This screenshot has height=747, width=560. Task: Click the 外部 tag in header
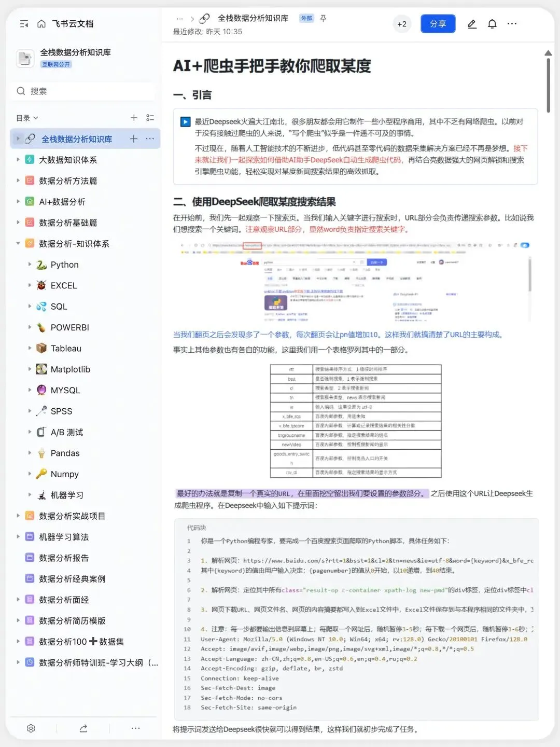point(306,18)
